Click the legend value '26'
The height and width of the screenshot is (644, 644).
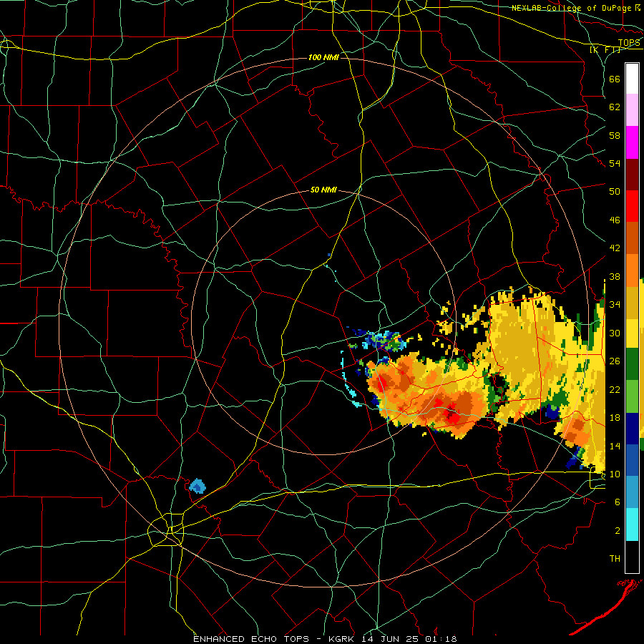pos(615,361)
